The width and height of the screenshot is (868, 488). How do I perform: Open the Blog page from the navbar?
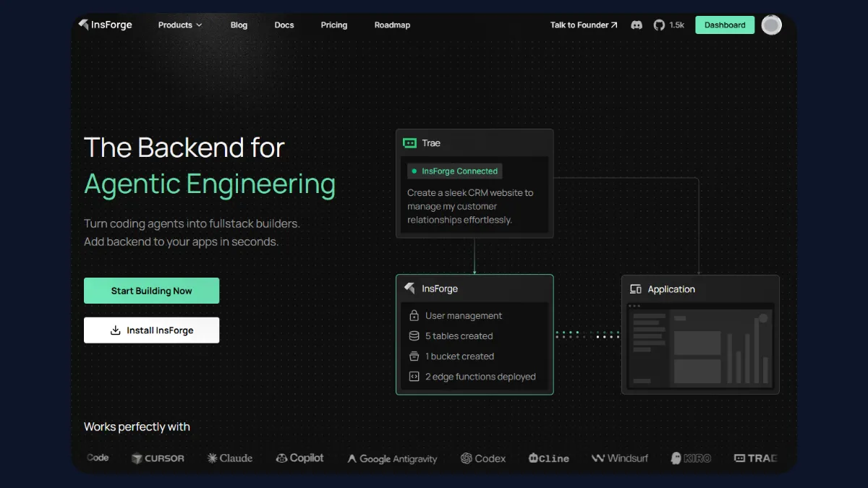tap(239, 25)
